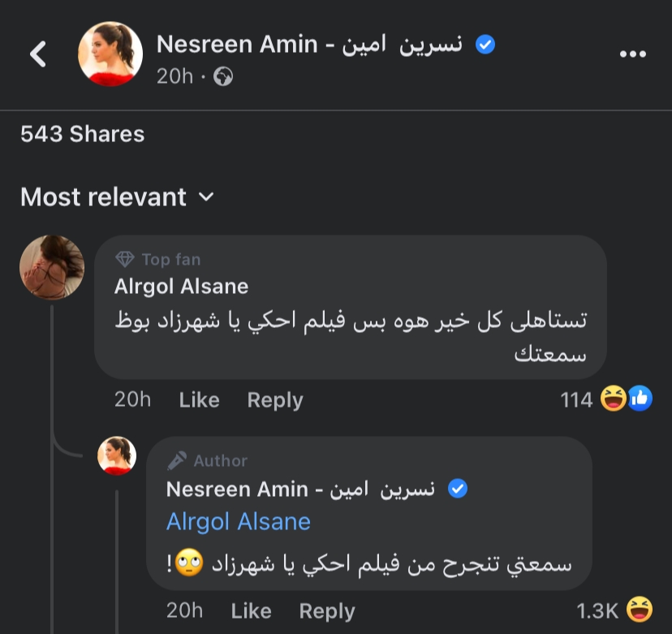Click the globe public privacy icon
Image resolution: width=672 pixels, height=634 pixels.
point(223,76)
